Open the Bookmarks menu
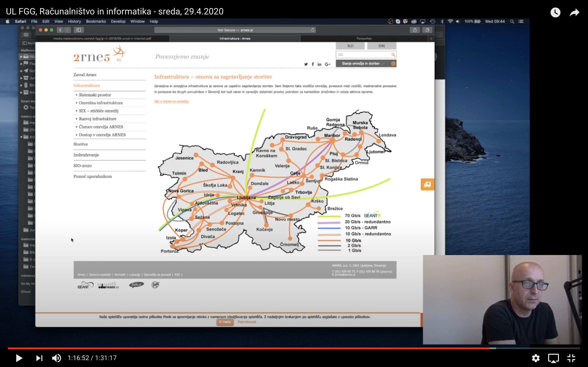The height and width of the screenshot is (367, 588). pos(96,21)
